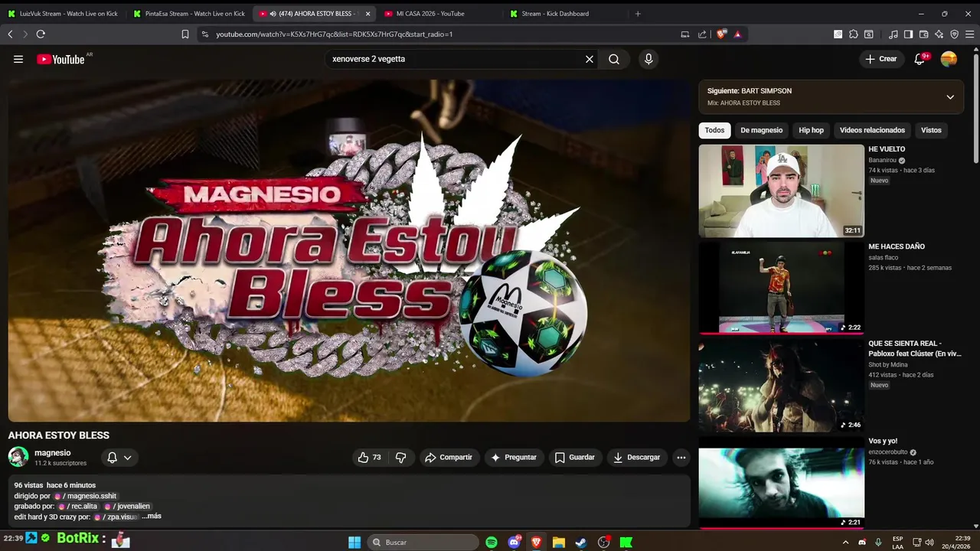
Task: Select the Videos relacionados chip
Action: coord(872,130)
